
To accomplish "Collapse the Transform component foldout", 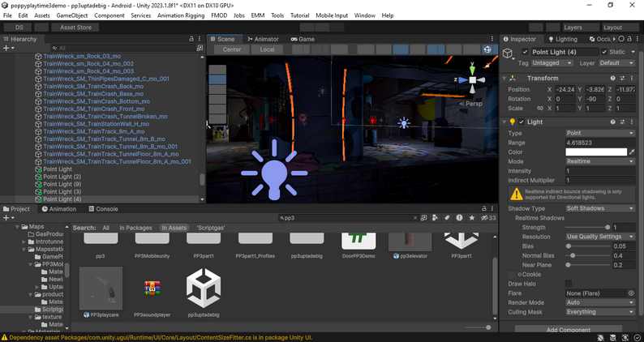I will (x=504, y=78).
